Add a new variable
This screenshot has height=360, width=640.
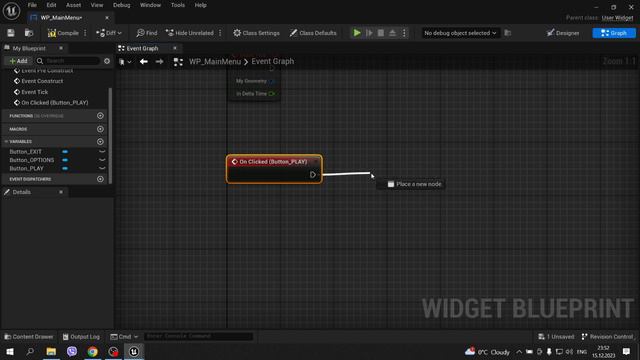[100, 142]
